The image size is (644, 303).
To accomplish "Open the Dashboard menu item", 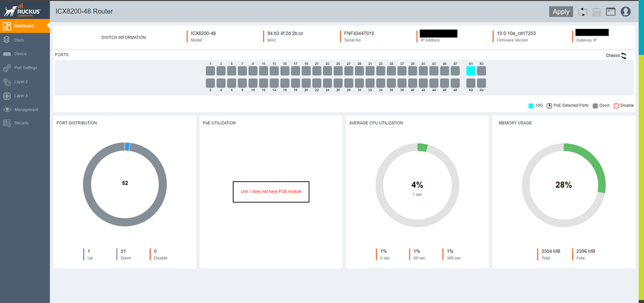I will tap(24, 26).
